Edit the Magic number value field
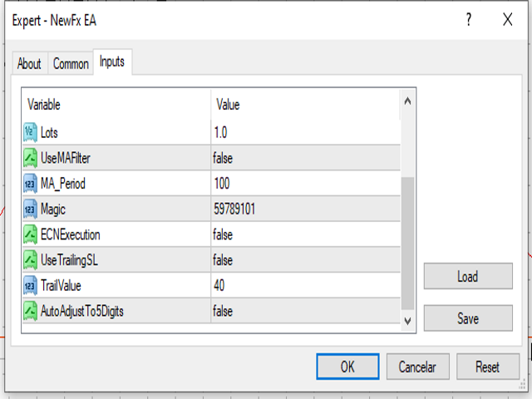This screenshot has height=399, width=532. point(306,209)
